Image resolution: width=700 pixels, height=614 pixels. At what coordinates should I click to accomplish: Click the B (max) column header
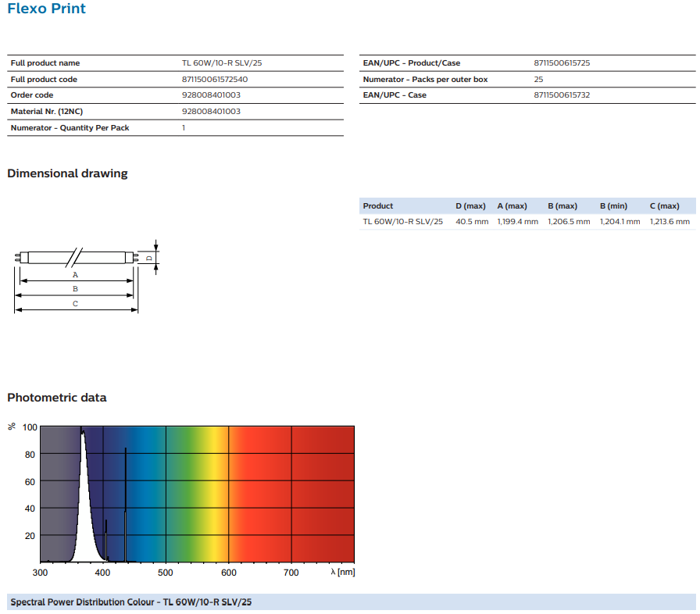[562, 205]
